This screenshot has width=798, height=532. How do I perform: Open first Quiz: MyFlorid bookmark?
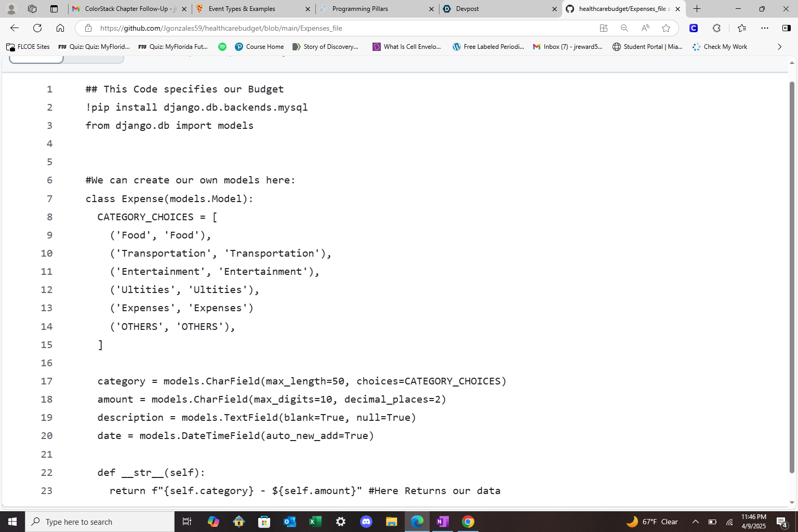click(x=94, y=47)
